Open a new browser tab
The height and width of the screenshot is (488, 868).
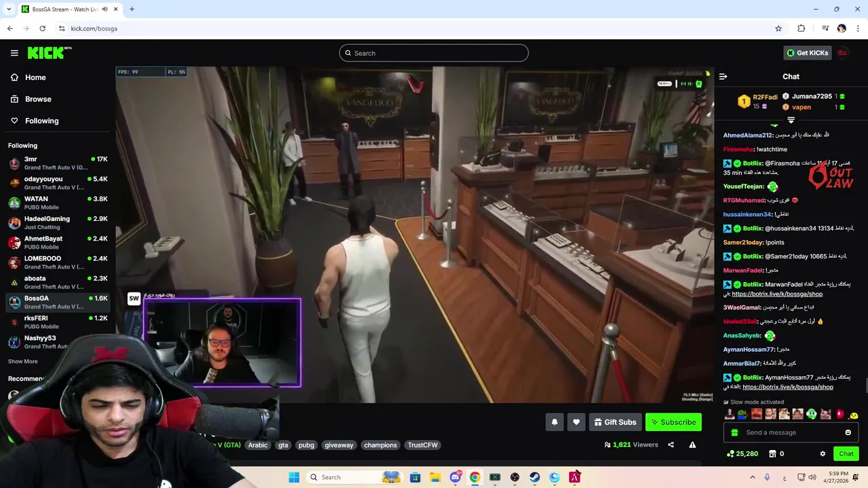(132, 9)
